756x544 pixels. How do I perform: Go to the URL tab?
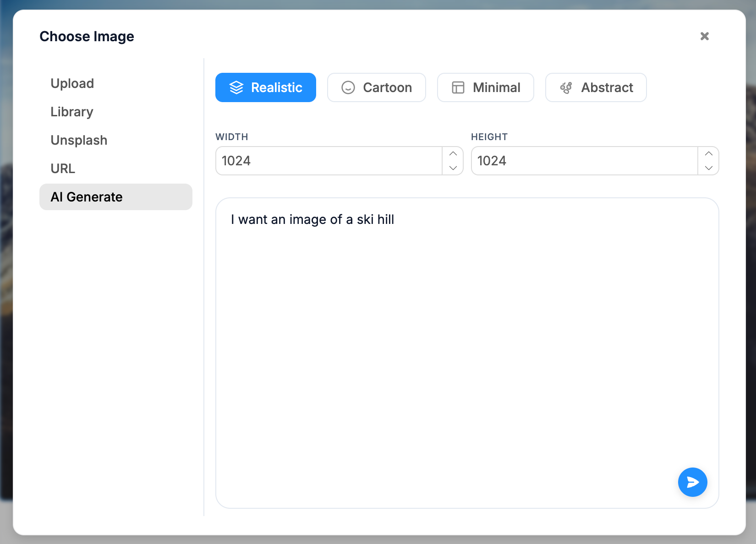coord(63,169)
